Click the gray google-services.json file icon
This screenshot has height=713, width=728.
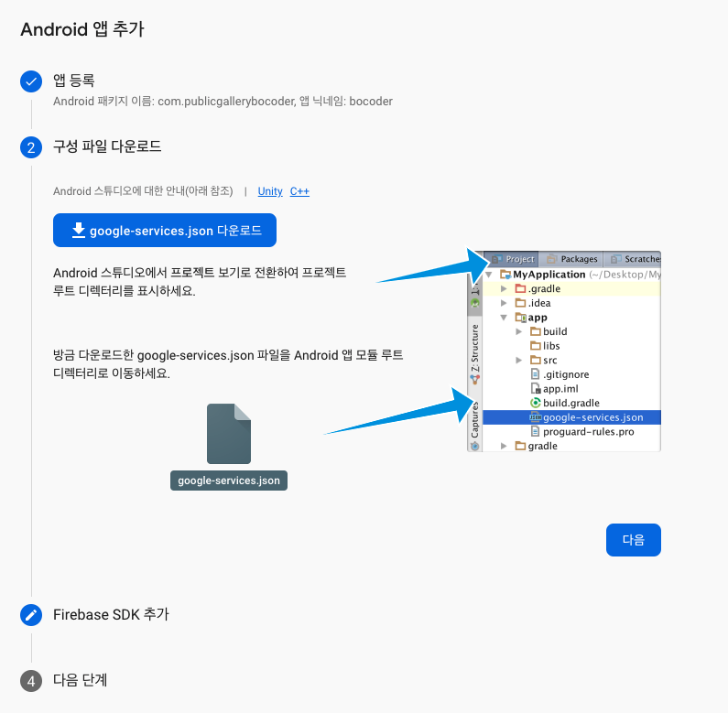(229, 434)
